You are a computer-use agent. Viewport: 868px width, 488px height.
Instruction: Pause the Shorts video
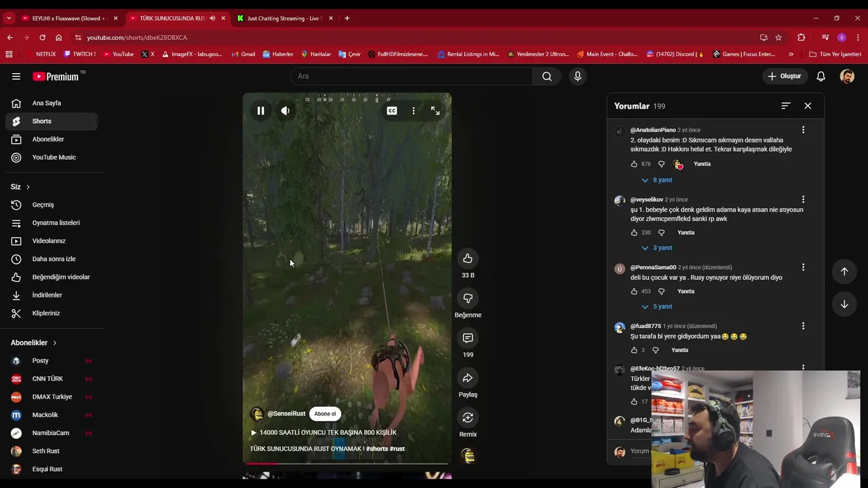(x=260, y=110)
